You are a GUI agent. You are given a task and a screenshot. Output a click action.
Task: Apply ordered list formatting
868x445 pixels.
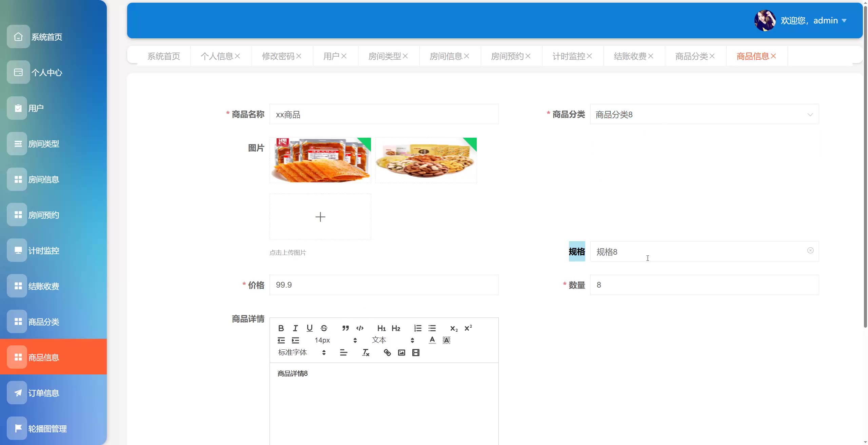pyautogui.click(x=417, y=328)
